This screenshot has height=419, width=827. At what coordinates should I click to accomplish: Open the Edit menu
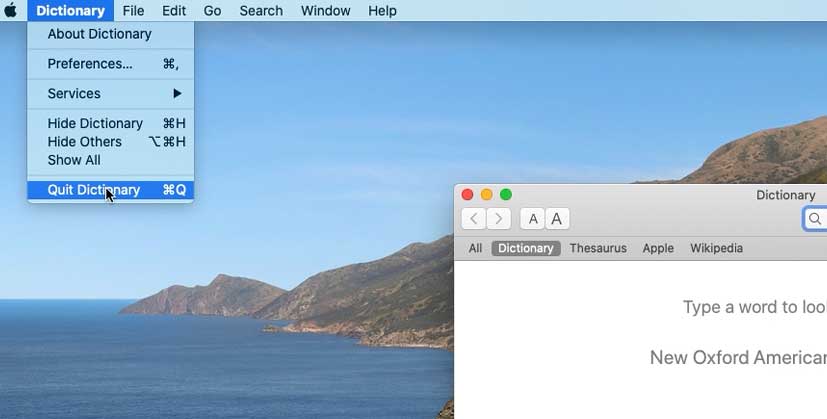pyautogui.click(x=174, y=11)
